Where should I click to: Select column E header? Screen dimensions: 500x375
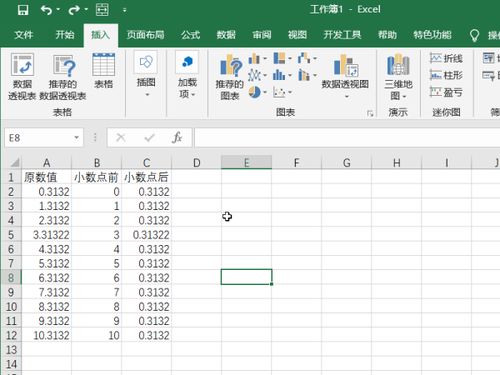(x=247, y=163)
